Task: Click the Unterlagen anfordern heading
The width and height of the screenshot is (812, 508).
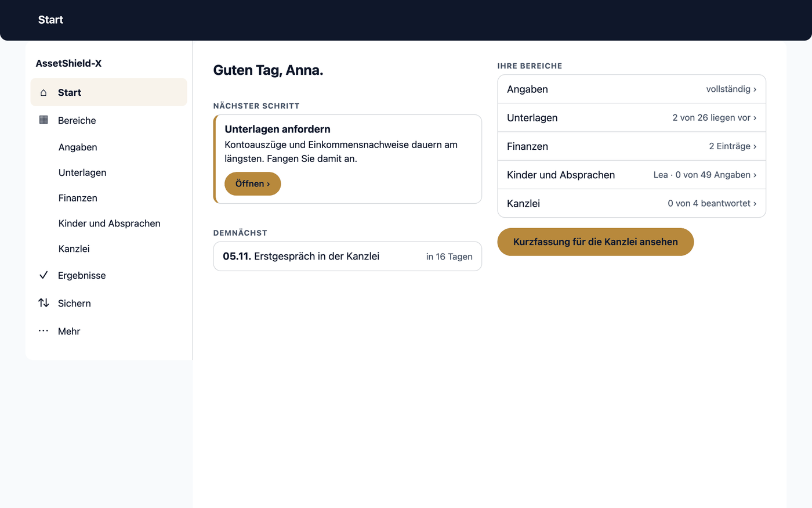Action: pos(277,129)
